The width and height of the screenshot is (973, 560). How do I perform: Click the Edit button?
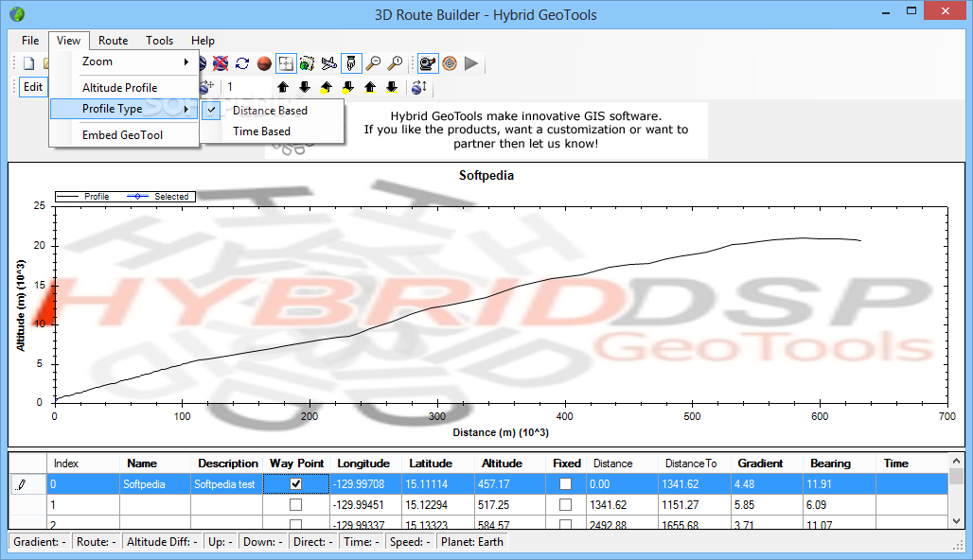(33, 87)
